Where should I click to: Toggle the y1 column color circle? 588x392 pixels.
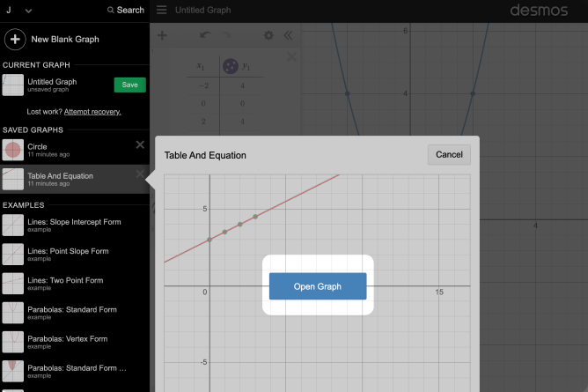[x=229, y=66]
